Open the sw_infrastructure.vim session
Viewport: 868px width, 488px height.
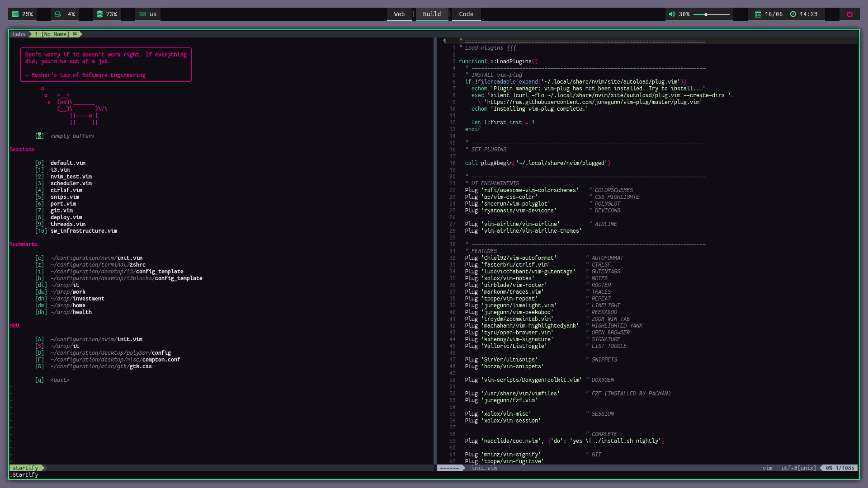click(x=84, y=231)
